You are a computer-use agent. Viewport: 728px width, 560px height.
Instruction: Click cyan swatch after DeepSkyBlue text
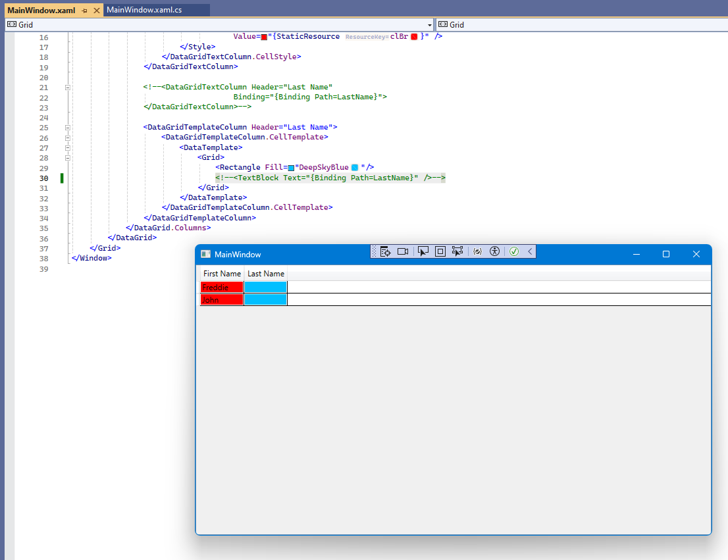coord(355,167)
